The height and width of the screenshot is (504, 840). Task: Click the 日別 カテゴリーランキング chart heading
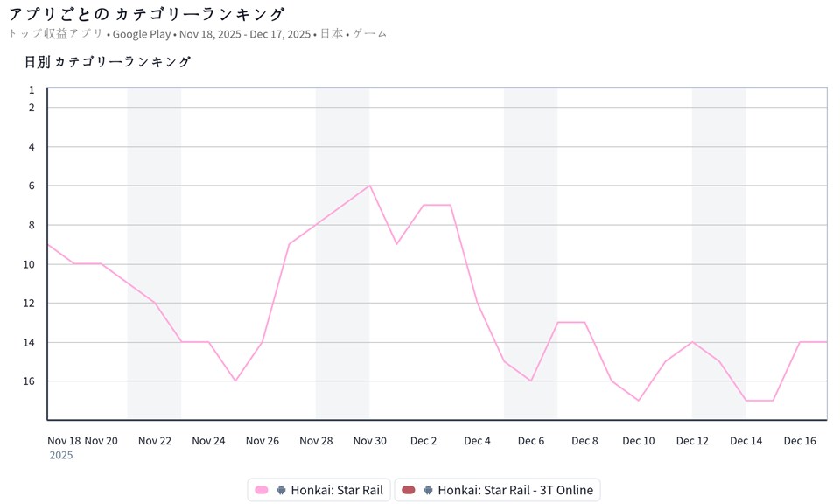(108, 62)
